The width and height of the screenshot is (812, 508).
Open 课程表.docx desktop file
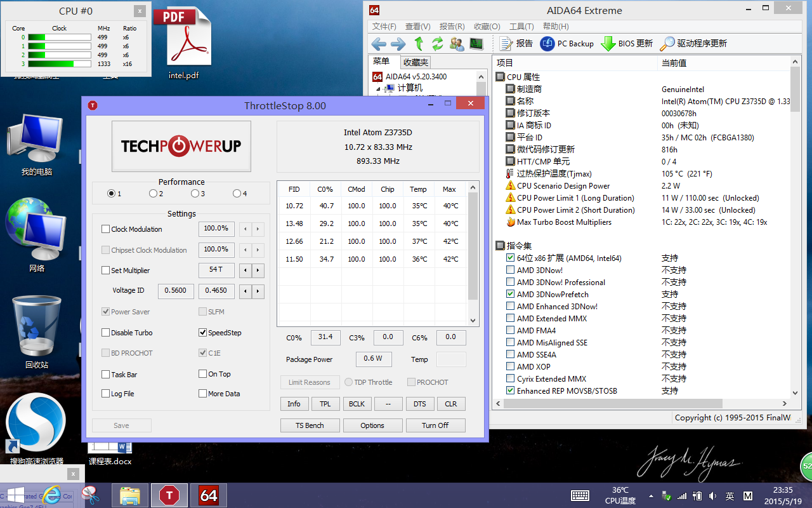pyautogui.click(x=110, y=454)
